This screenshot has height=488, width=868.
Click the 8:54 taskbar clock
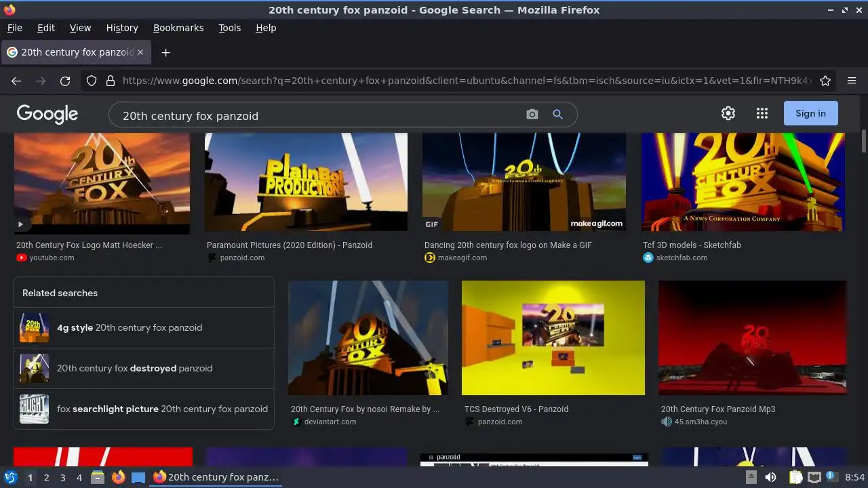click(854, 478)
